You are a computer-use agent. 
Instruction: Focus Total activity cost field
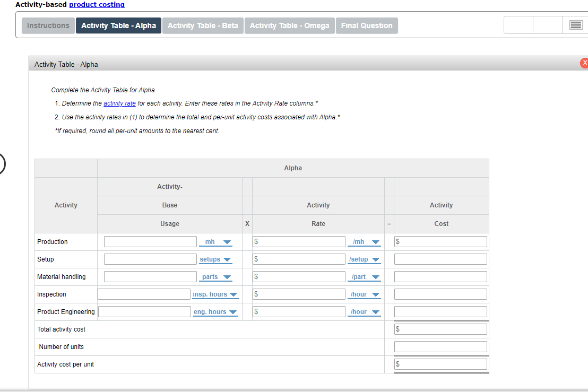(440, 329)
